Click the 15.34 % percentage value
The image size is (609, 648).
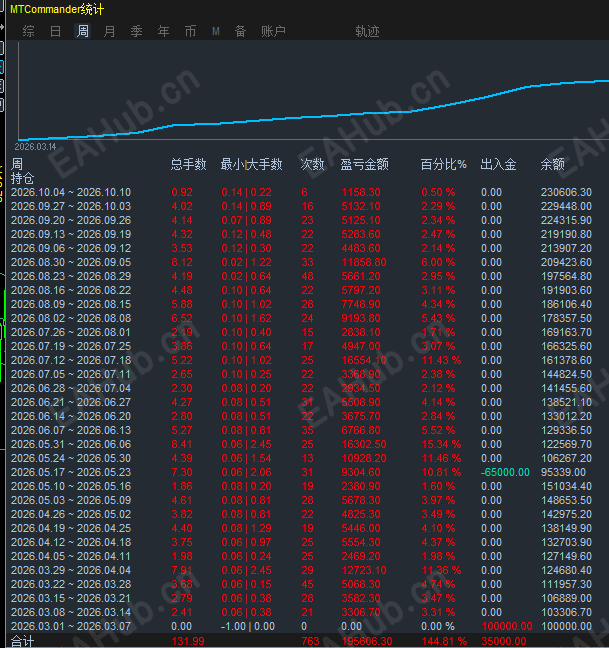click(x=441, y=445)
